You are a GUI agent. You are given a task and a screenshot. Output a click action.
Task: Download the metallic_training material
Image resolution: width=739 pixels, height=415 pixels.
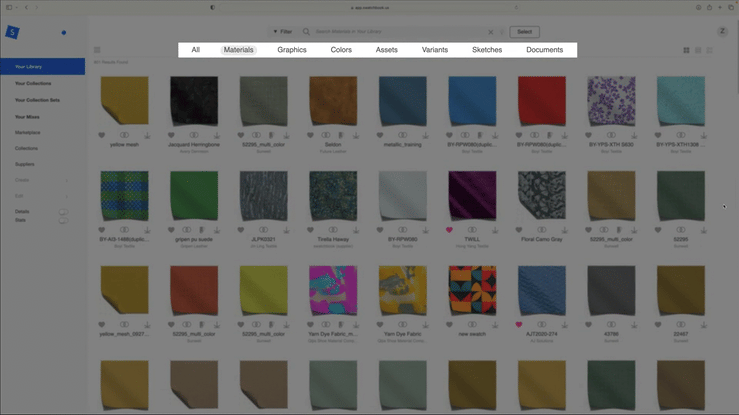pos(426,136)
